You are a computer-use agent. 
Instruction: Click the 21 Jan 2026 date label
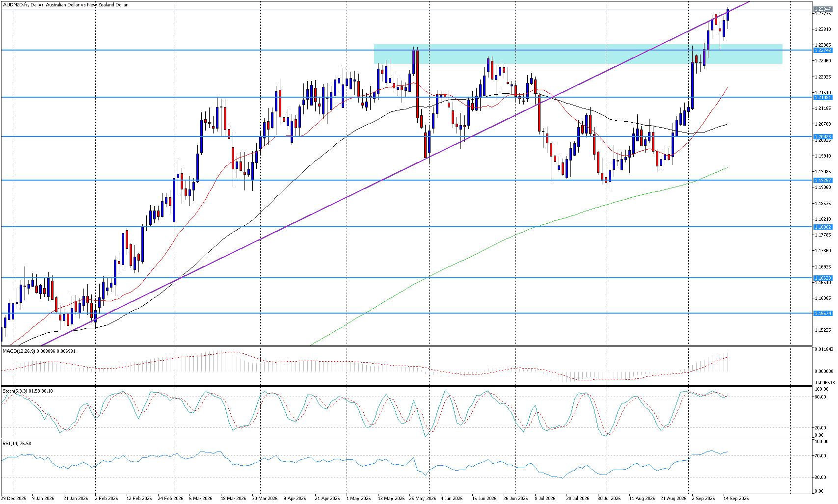(x=76, y=499)
